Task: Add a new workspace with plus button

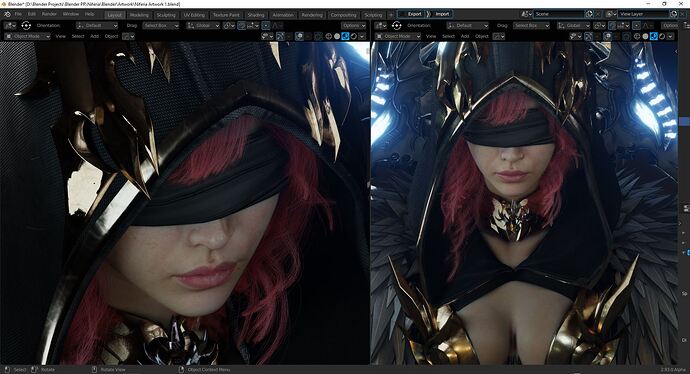Action: point(391,15)
